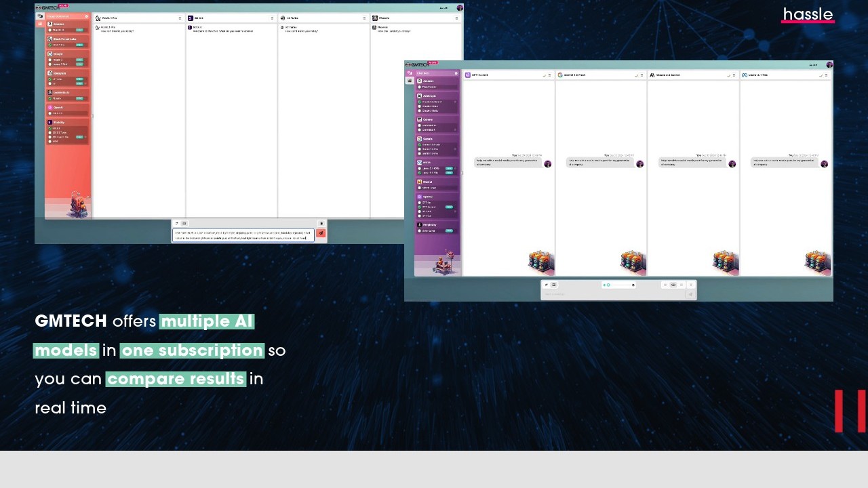868x488 pixels.
Task: Click the user avatar in the purple window's top bar
Action: pos(829,65)
